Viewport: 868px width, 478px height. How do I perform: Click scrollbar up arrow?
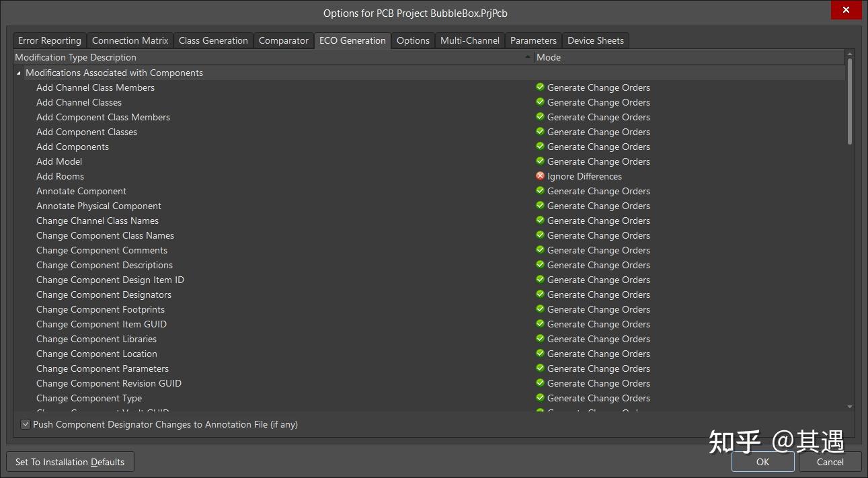(850, 54)
